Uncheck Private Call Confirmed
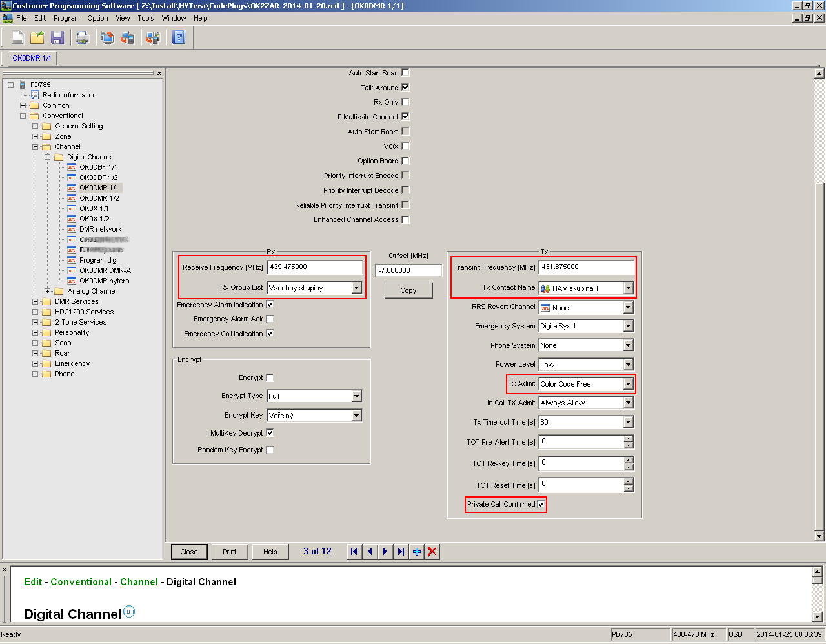The image size is (826, 644). tap(541, 504)
